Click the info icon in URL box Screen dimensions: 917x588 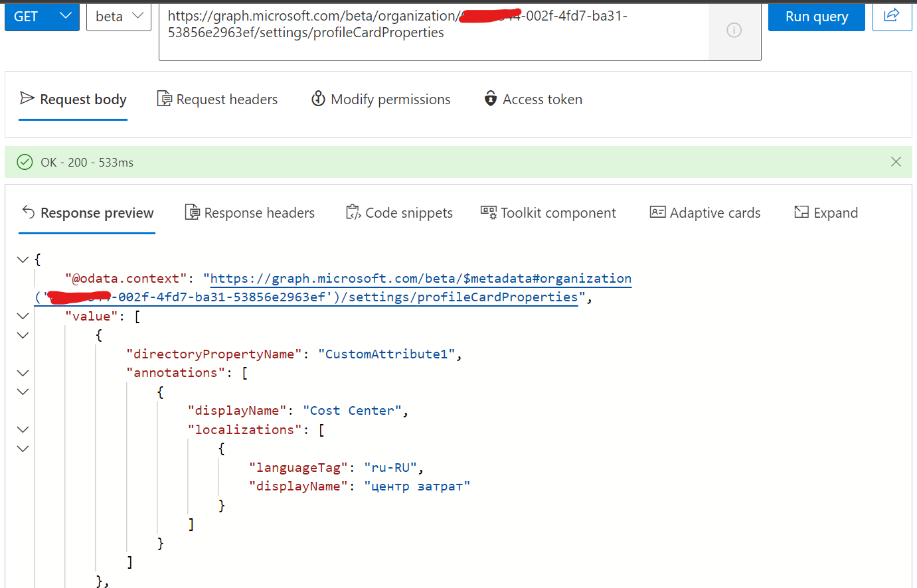click(x=734, y=30)
